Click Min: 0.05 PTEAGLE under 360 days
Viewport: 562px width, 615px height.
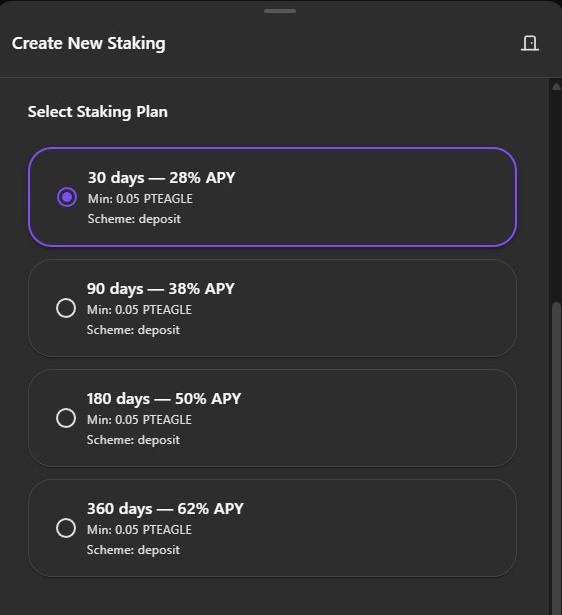pos(139,530)
